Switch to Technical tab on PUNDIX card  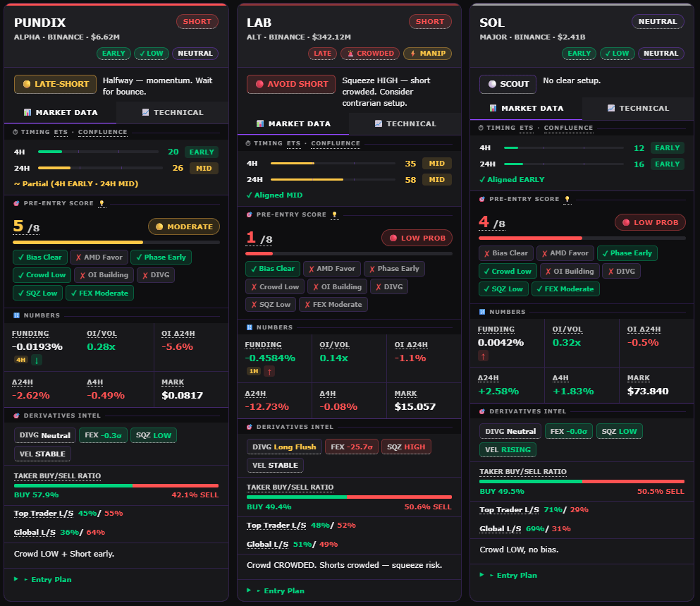[172, 113]
